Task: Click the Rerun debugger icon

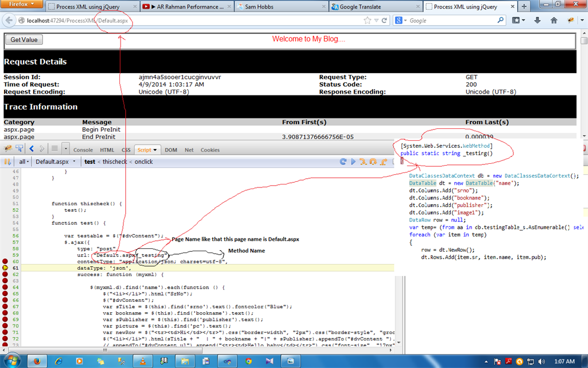Action: (343, 162)
